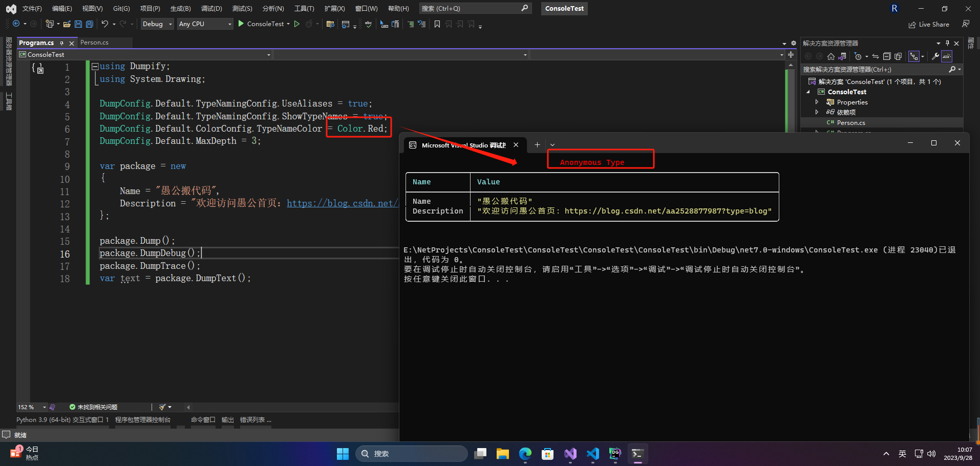The width and height of the screenshot is (980, 466).
Task: Open the 输出 panel tab
Action: pos(228,420)
